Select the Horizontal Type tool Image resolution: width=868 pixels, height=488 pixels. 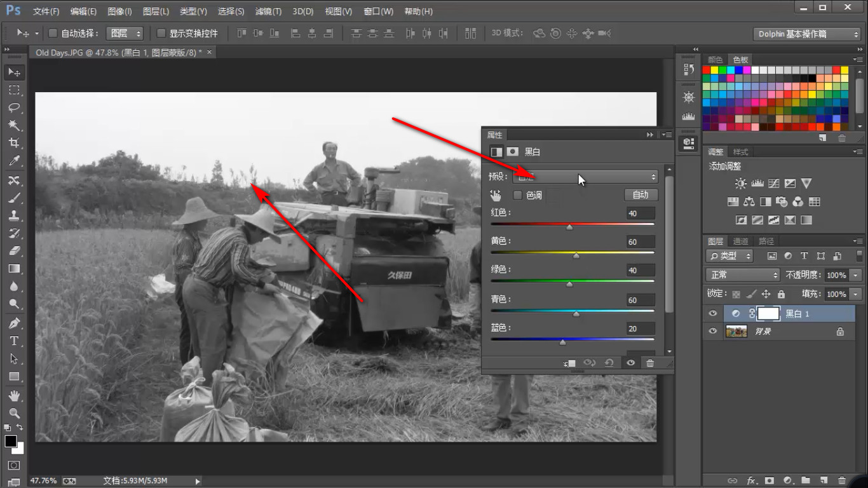pyautogui.click(x=14, y=341)
